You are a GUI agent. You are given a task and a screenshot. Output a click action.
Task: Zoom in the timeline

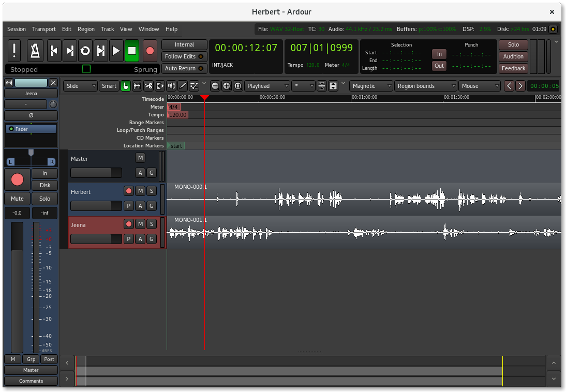(226, 86)
